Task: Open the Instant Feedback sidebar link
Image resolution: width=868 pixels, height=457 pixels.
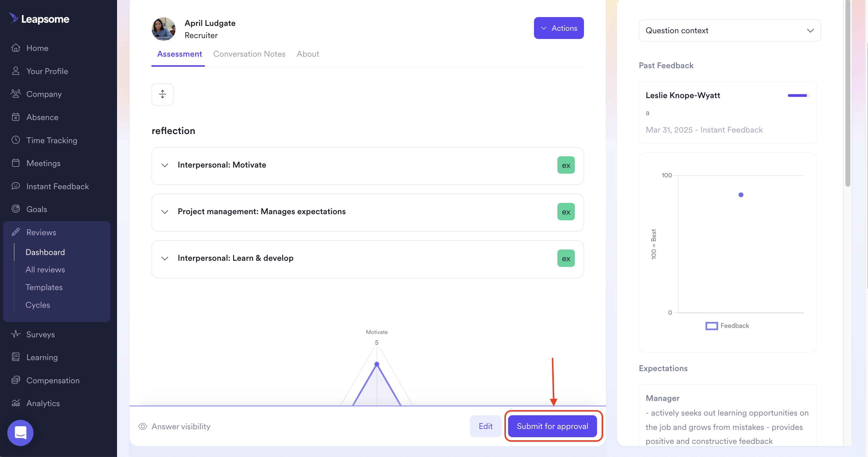Action: (58, 186)
